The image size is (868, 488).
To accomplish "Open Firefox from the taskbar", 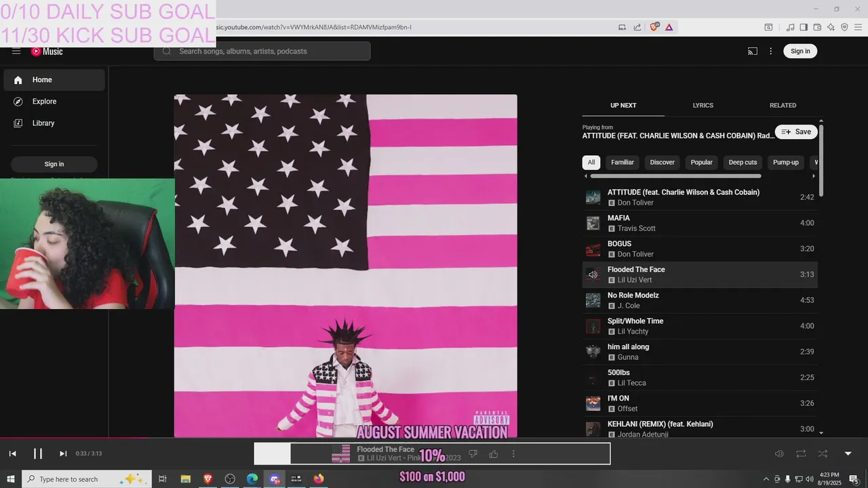I will pyautogui.click(x=319, y=479).
